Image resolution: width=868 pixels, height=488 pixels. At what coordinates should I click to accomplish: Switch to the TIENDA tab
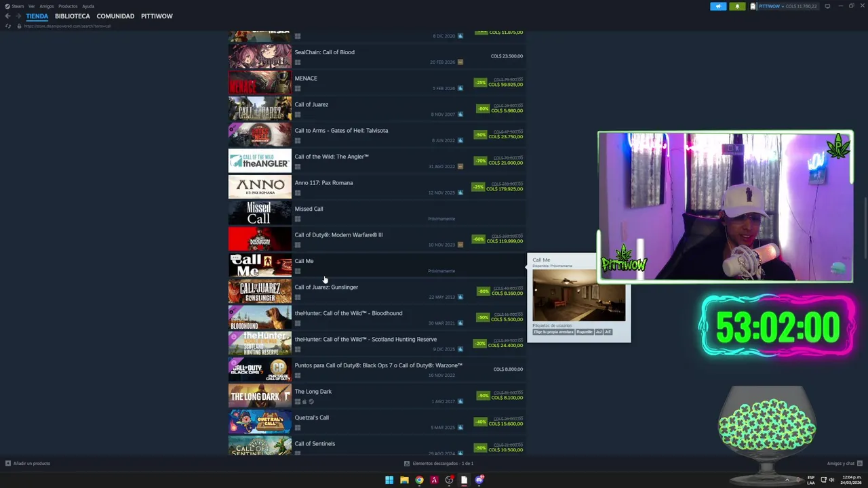[37, 16]
